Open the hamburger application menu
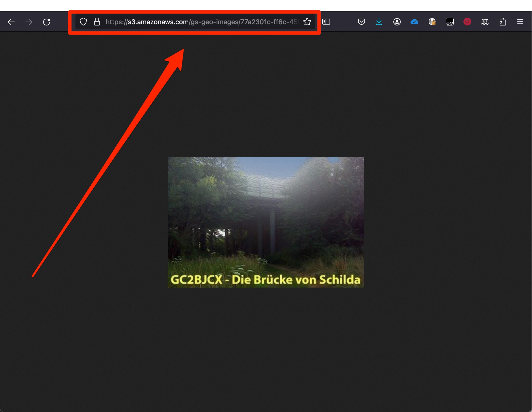 pos(520,22)
